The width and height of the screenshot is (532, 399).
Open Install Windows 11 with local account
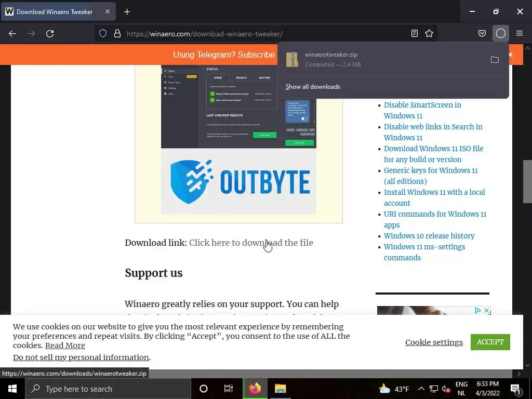click(x=434, y=197)
